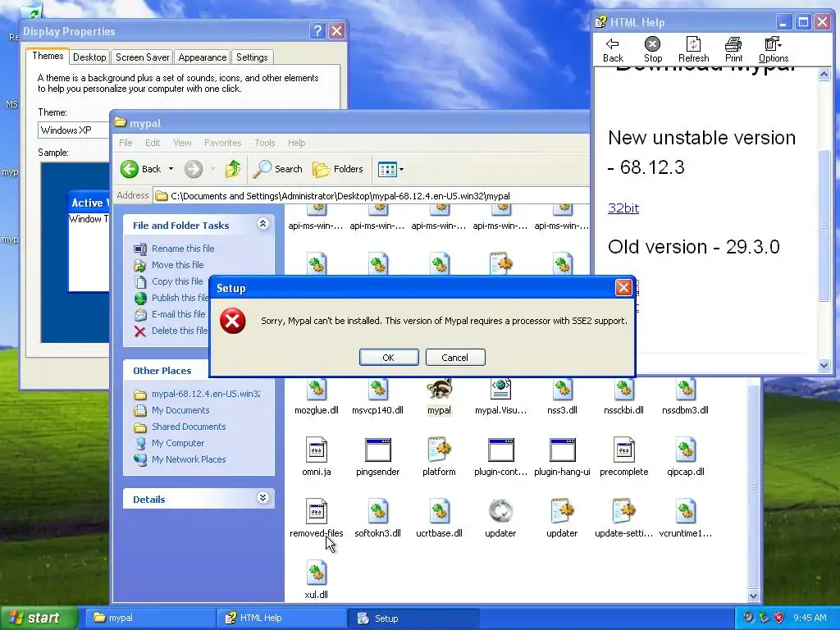Click the Search toolbar button

coord(277,169)
